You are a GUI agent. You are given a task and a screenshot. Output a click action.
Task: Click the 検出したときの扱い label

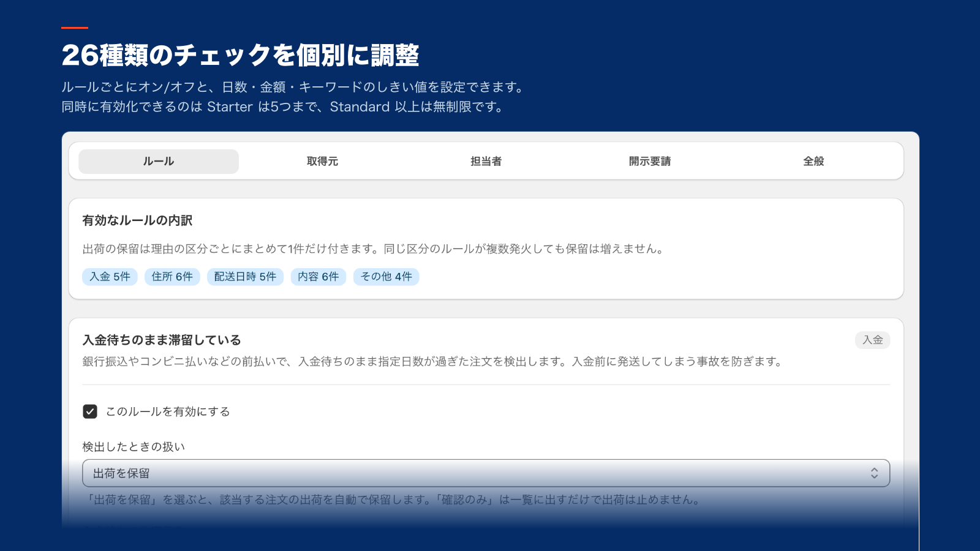click(134, 447)
